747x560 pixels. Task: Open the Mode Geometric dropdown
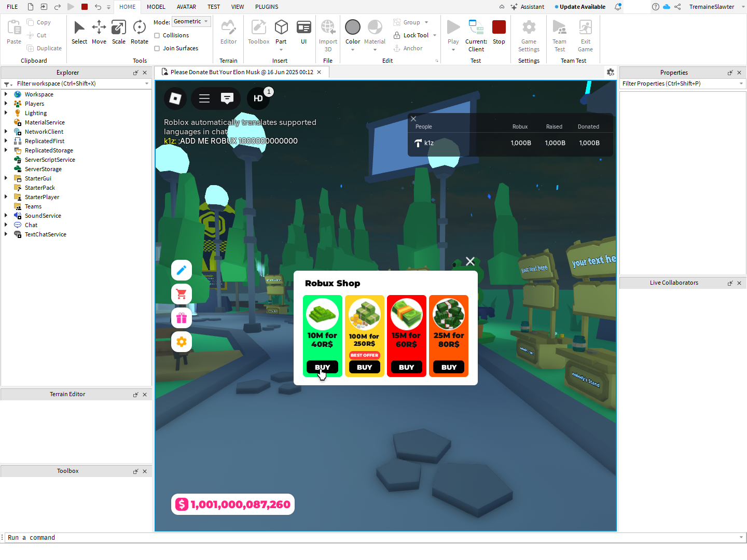(x=191, y=22)
